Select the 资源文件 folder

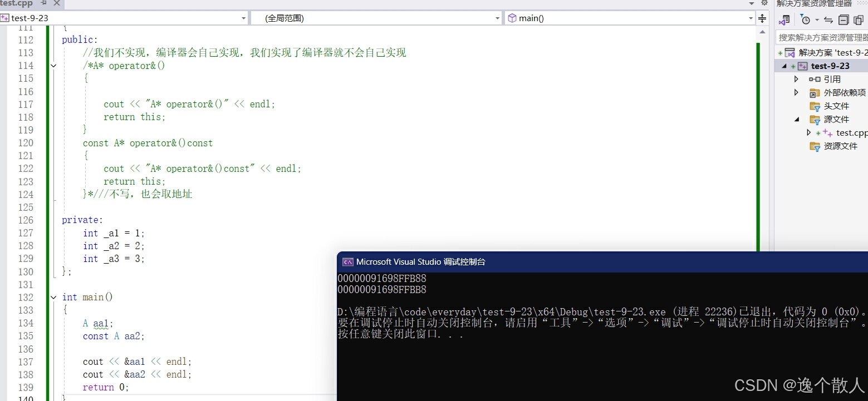click(x=840, y=146)
